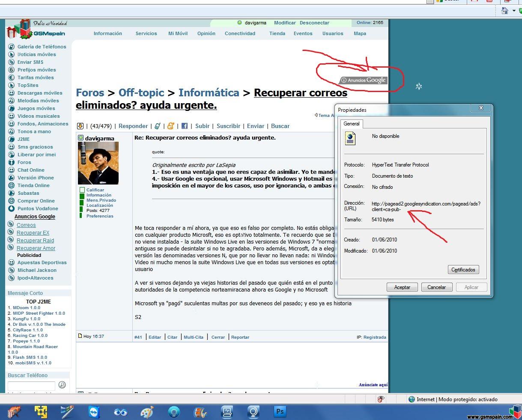
Task: Open the Off-topic breadcrumb link
Action: (141, 92)
